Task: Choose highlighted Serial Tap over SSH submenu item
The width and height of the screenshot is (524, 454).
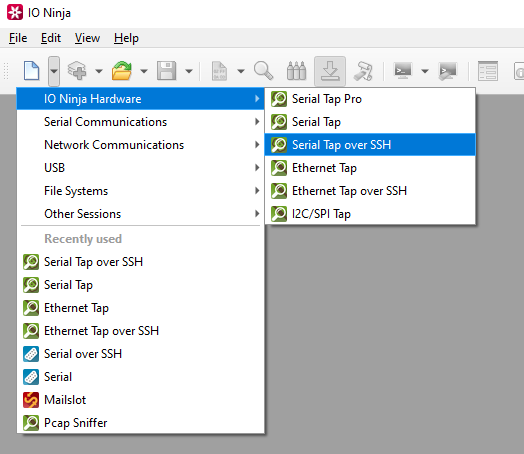Action: coord(370,145)
